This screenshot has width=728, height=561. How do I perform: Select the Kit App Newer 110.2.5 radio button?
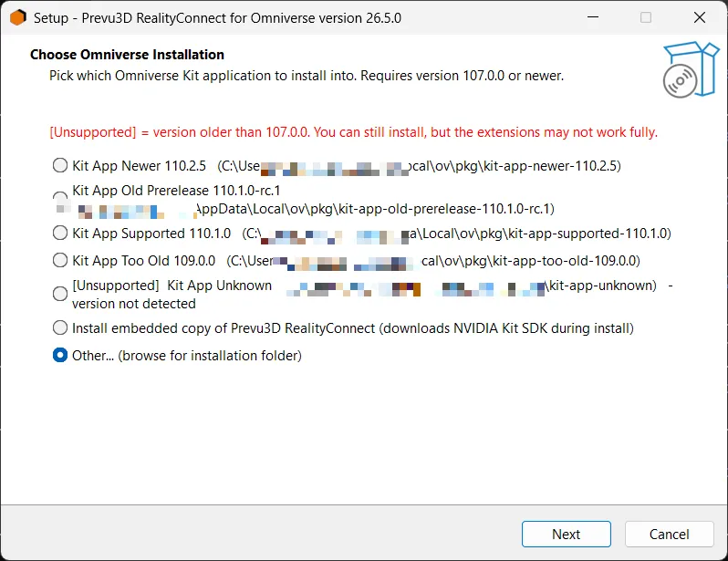coord(60,165)
